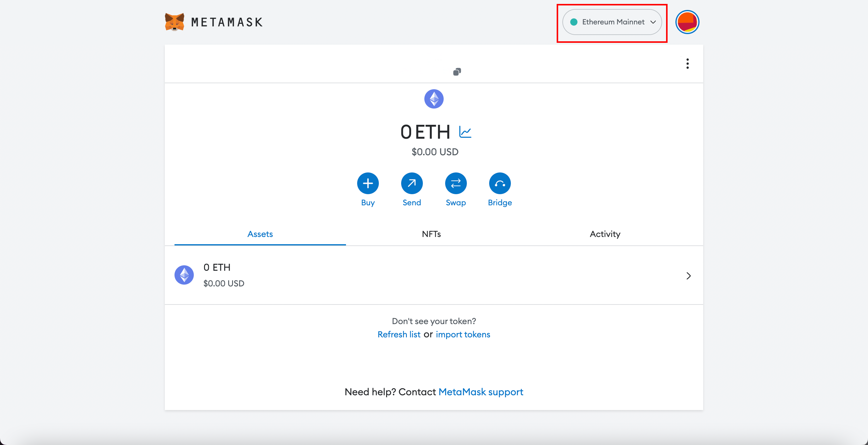This screenshot has height=445, width=868.
Task: Copy the account address with copy icon
Action: [457, 72]
